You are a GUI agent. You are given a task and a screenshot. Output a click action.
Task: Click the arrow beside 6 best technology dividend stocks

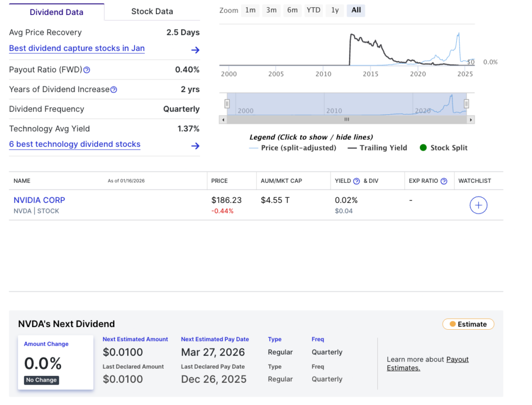coord(195,146)
